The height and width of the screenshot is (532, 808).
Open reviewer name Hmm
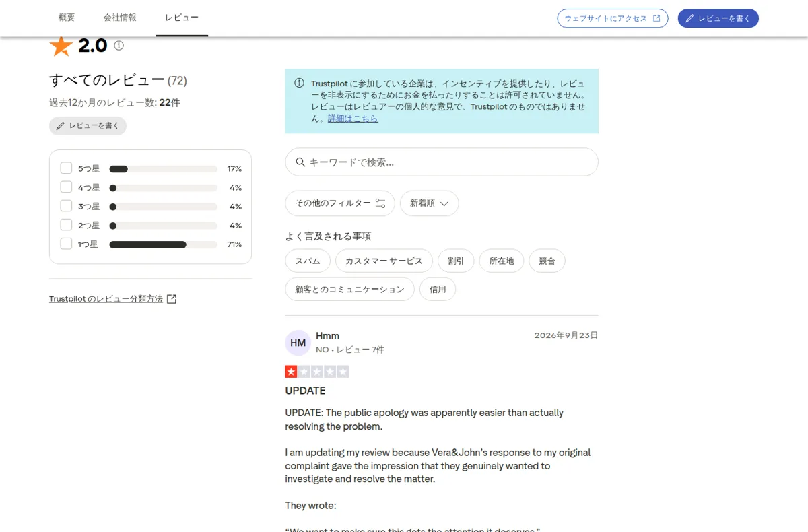tap(327, 336)
